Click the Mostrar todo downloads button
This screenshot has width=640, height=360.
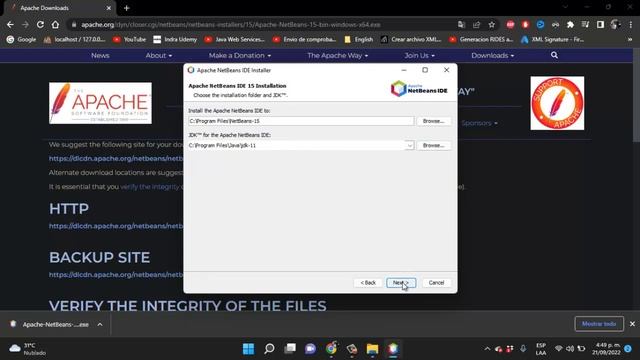click(x=599, y=324)
